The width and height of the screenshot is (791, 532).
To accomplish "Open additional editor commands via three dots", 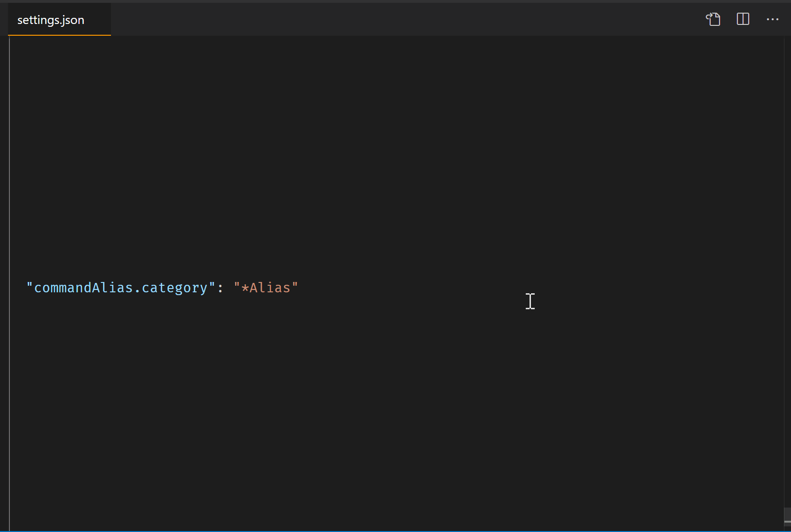I will [773, 19].
